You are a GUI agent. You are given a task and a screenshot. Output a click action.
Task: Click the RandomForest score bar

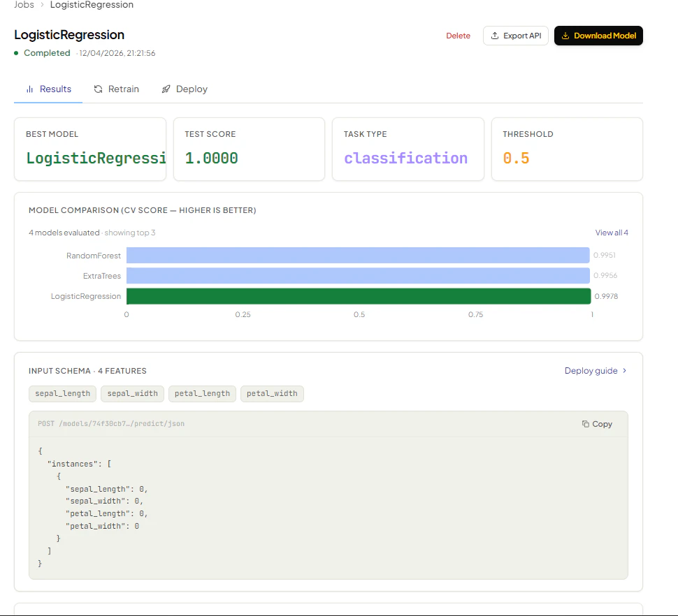[x=358, y=255]
